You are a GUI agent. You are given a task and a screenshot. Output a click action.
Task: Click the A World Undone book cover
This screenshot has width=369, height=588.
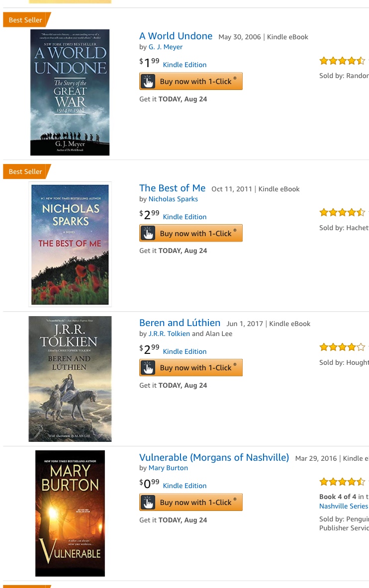pyautogui.click(x=70, y=92)
